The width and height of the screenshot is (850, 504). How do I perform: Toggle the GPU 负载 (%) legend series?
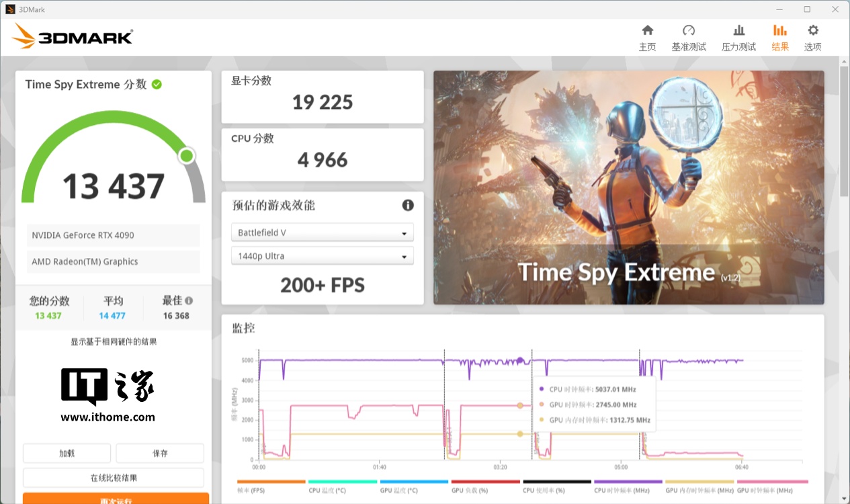point(486,487)
